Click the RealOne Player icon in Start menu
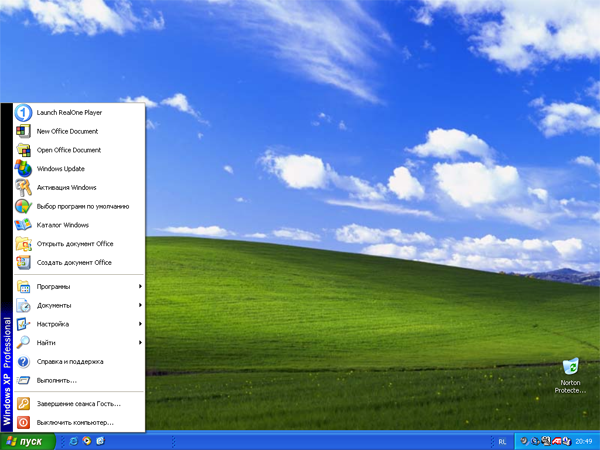This screenshot has width=600, height=450. pyautogui.click(x=23, y=112)
